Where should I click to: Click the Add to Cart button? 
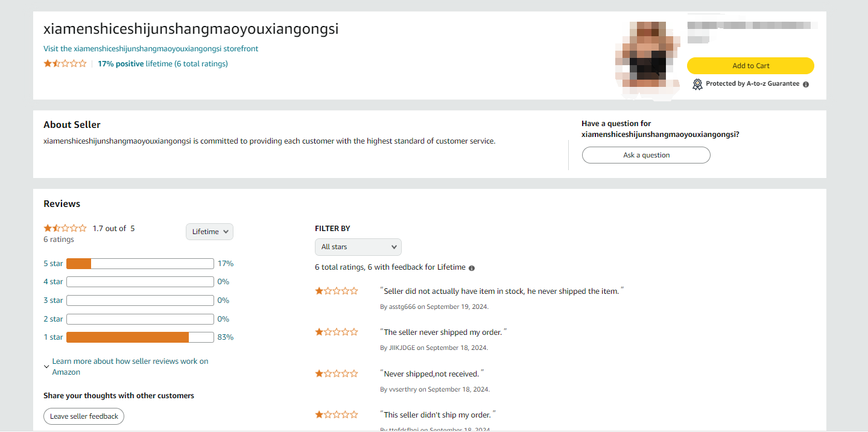[750, 66]
